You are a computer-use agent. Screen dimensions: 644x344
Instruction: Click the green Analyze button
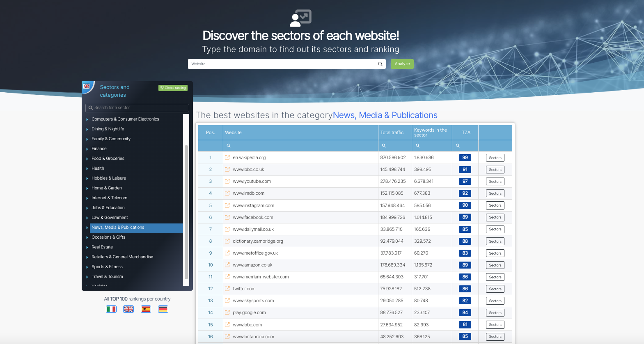(402, 64)
